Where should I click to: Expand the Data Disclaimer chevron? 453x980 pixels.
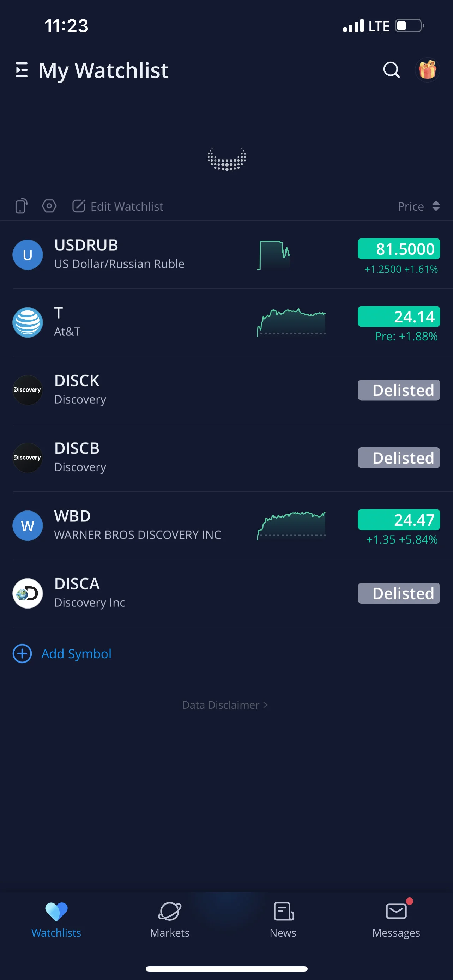pos(266,705)
